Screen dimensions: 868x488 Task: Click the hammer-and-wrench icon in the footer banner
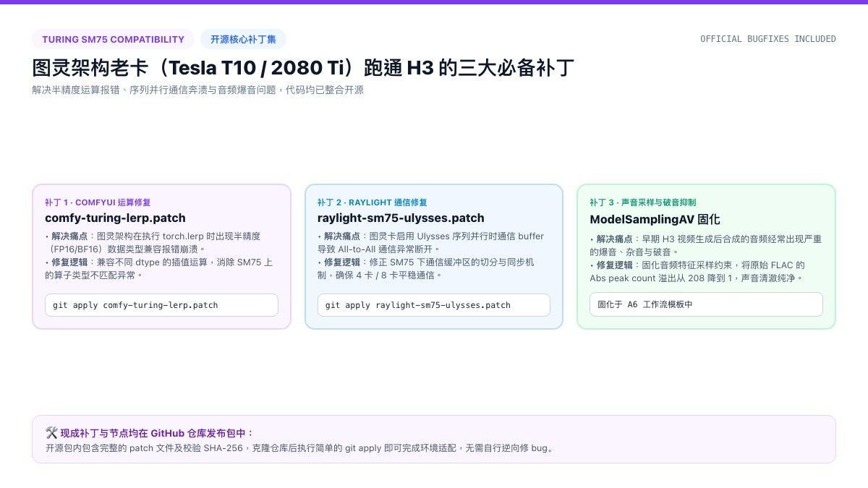pos(51,432)
